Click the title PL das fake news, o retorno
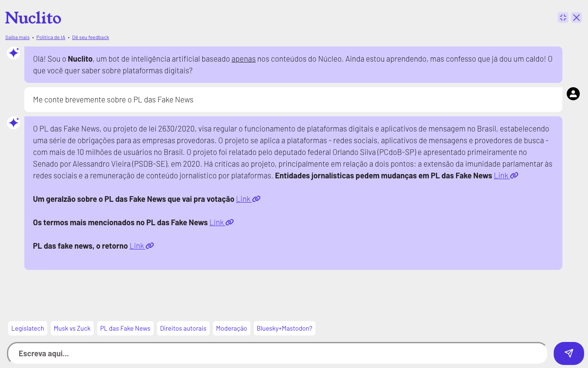The height and width of the screenshot is (368, 588). point(80,246)
